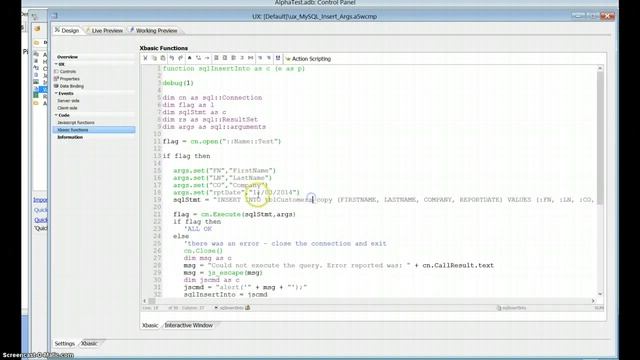Click the outdent icon in editor toolbar
The height and width of the screenshot is (360, 640).
(269, 58)
